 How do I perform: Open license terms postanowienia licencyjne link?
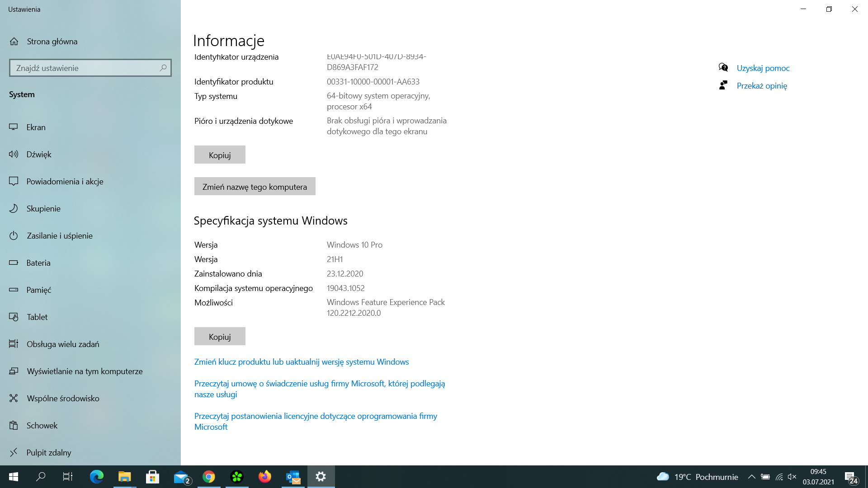pos(316,422)
